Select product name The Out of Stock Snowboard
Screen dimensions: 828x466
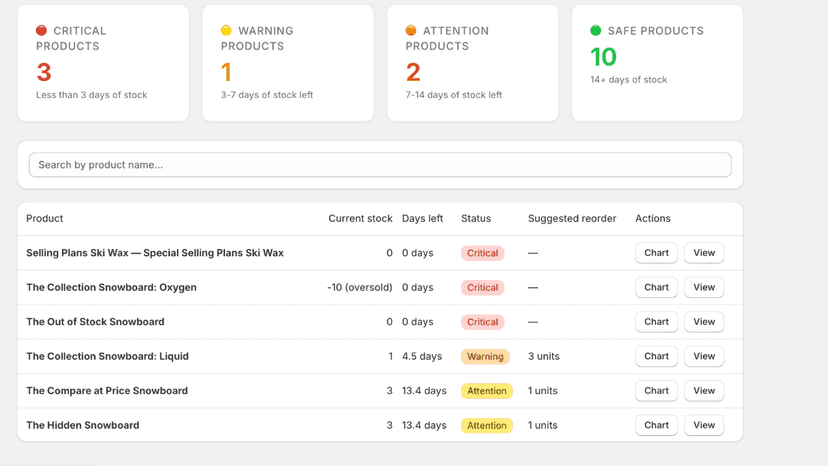(95, 322)
